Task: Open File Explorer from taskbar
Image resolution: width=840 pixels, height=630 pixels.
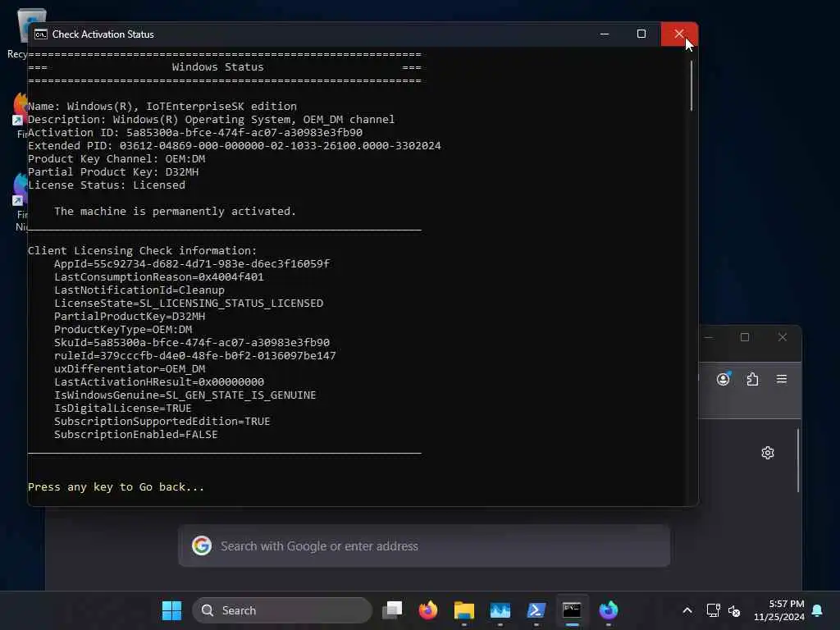Action: pos(464,610)
